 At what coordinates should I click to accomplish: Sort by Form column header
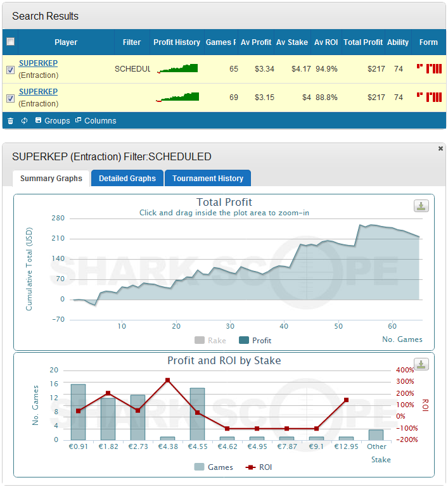428,42
